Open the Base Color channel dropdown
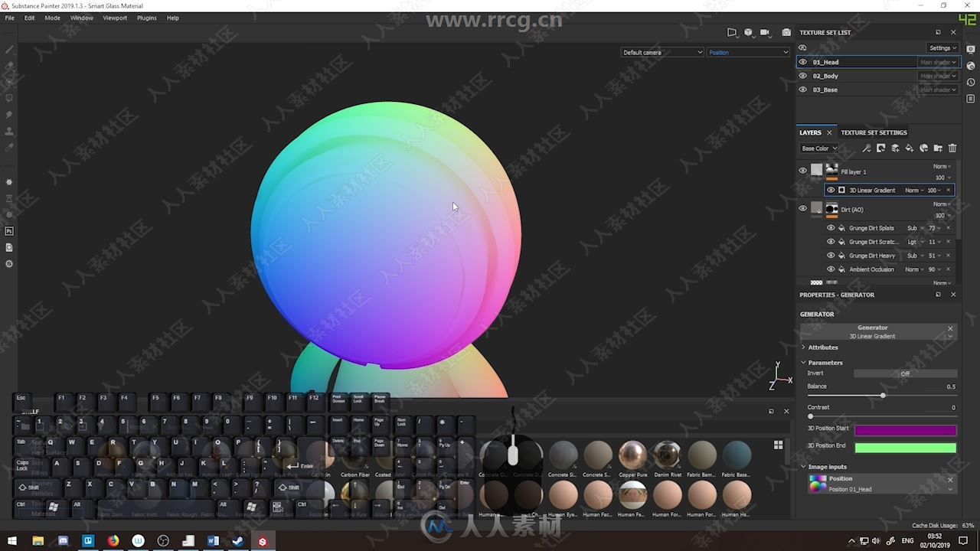Viewport: 980px width, 551px height. tap(818, 148)
